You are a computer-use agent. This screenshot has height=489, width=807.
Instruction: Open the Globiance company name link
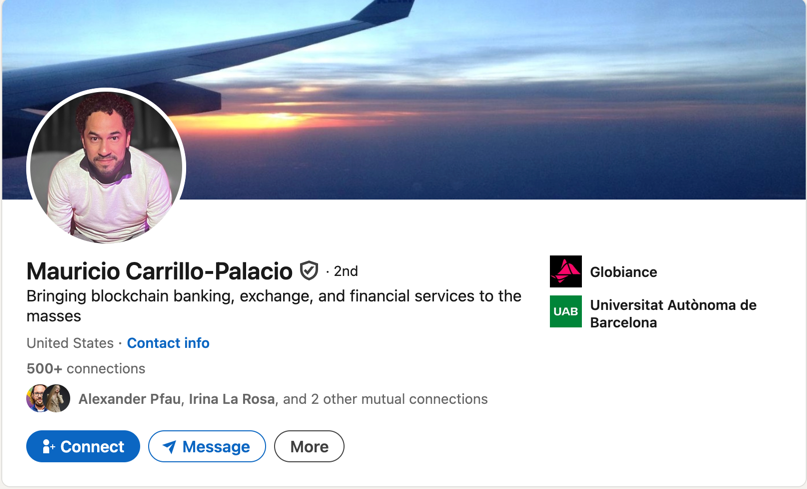tap(623, 272)
